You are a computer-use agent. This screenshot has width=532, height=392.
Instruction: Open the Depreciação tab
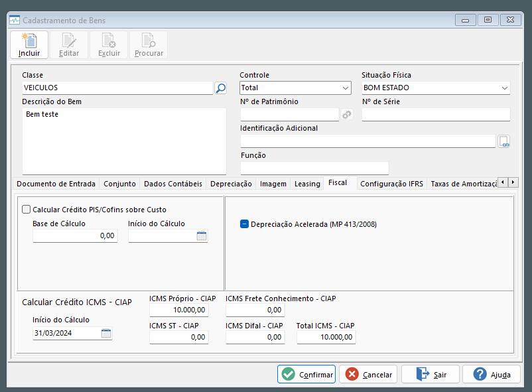coord(231,184)
